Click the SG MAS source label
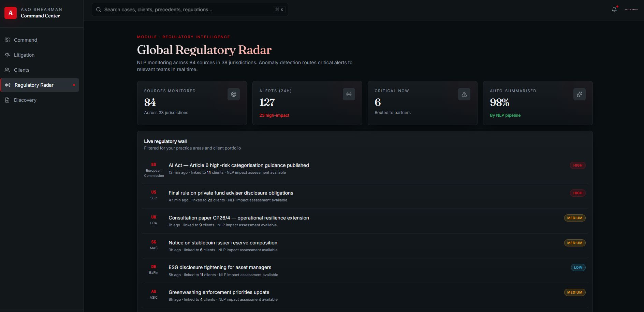644x312 pixels. 154,245
